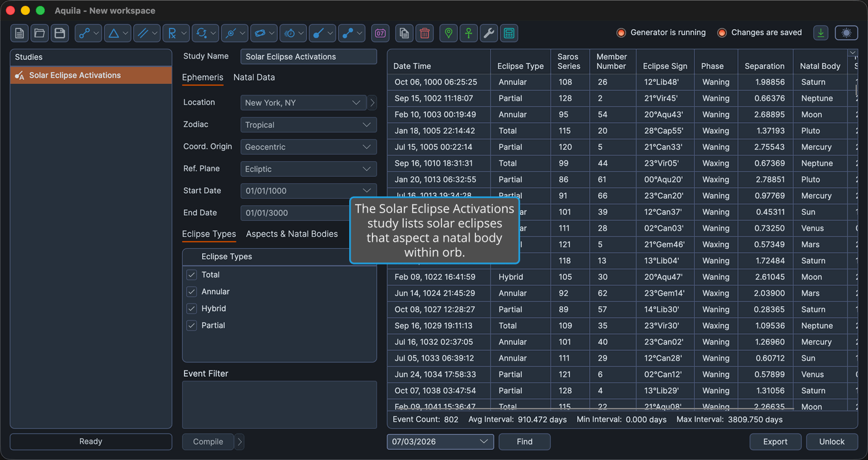Sort by the Saros Series column header

pyautogui.click(x=570, y=62)
